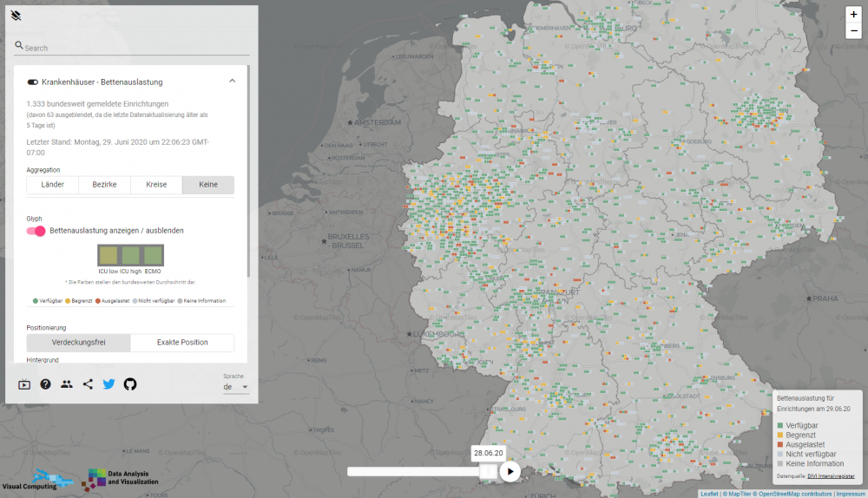Open the GitHub icon
This screenshot has height=498, width=868.
[x=130, y=384]
